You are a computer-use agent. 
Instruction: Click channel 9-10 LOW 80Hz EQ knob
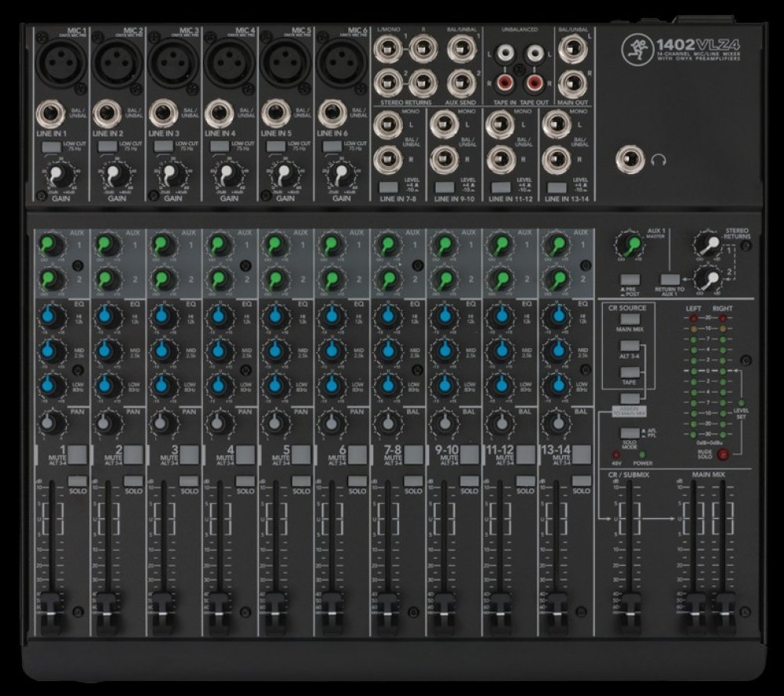click(x=442, y=387)
